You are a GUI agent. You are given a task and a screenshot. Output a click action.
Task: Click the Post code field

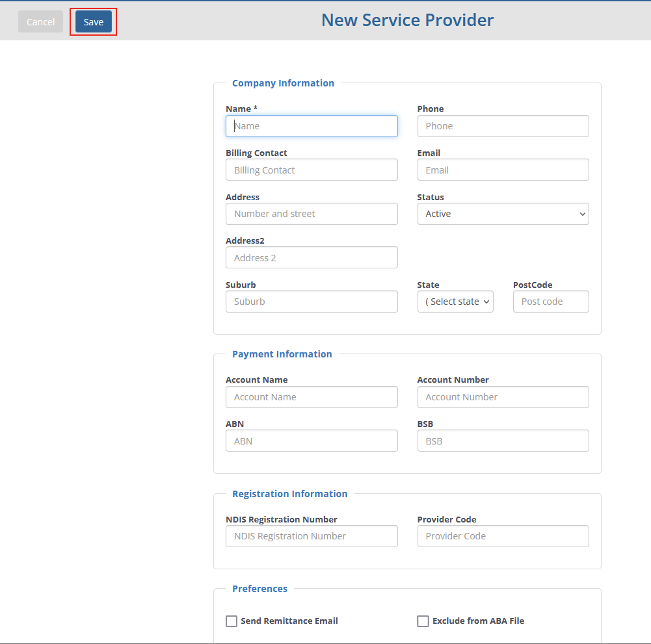(551, 302)
